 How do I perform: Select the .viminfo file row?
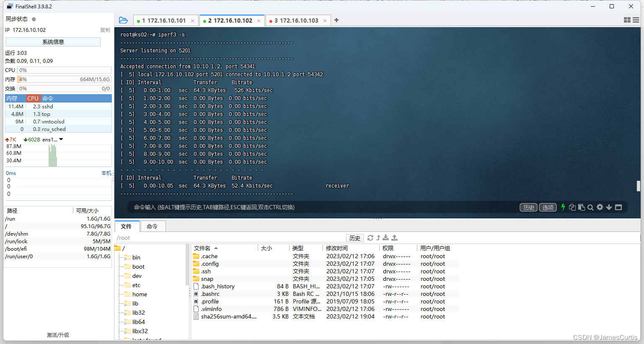(326, 309)
